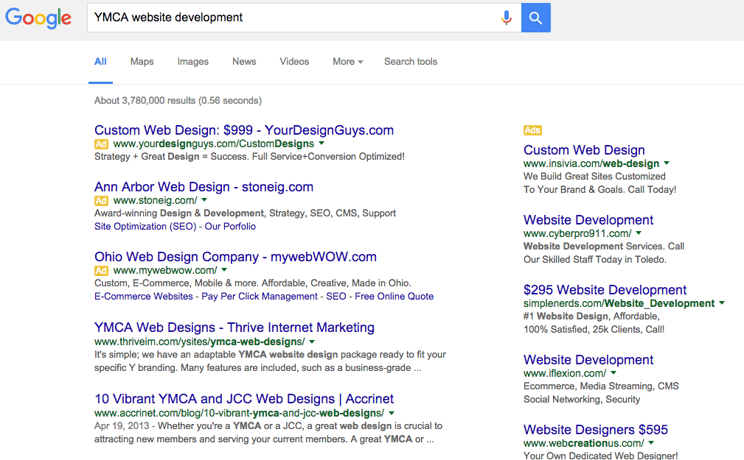
Task: Click the Ad badge beside www.mywebwow.com
Action: coord(101,271)
